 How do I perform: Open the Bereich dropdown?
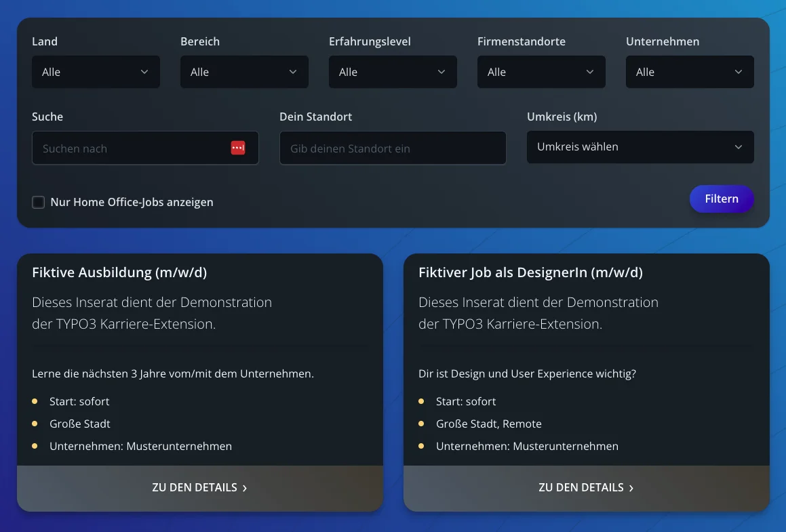[244, 72]
